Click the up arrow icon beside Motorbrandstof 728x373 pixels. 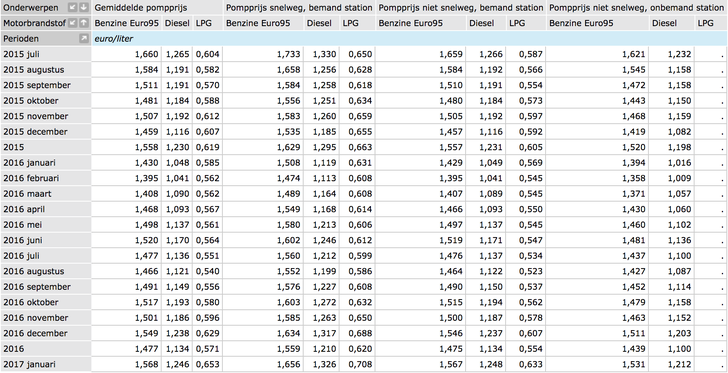[83, 23]
